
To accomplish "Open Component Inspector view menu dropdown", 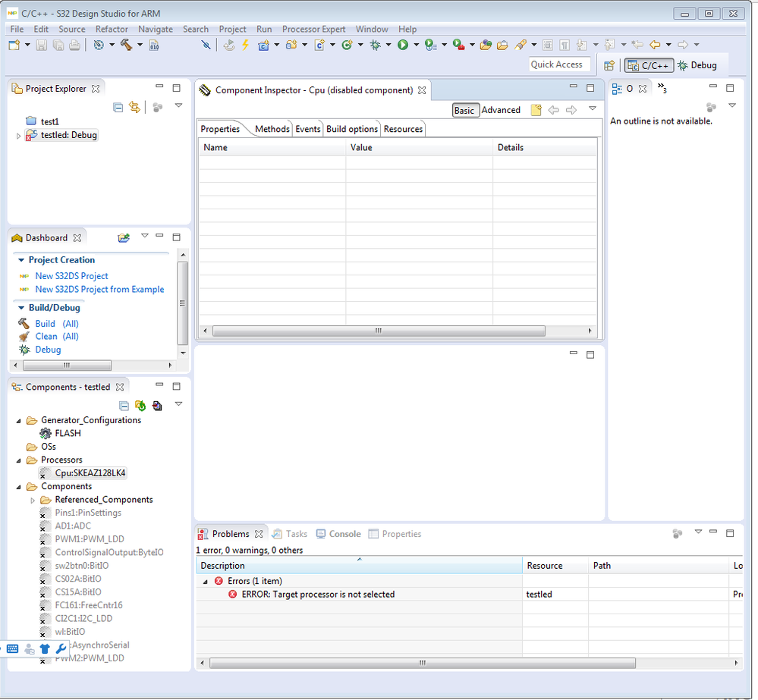I will [x=592, y=108].
